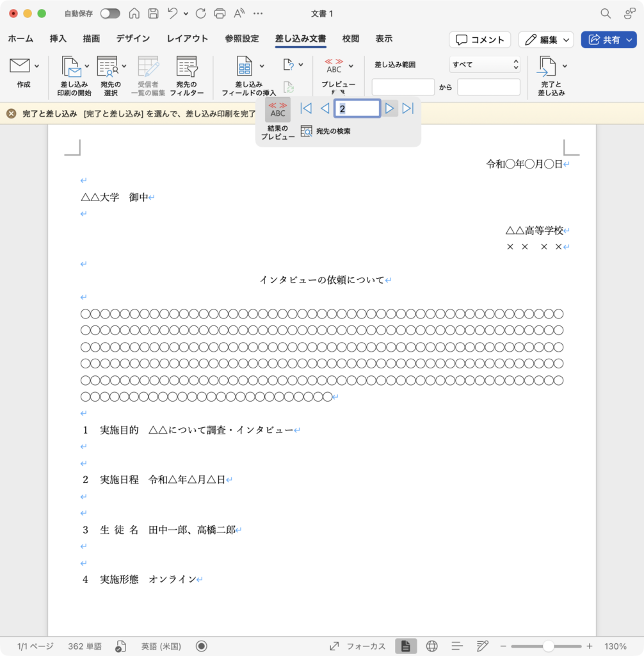Click the save icon in the title bar
644x656 pixels.
[153, 13]
